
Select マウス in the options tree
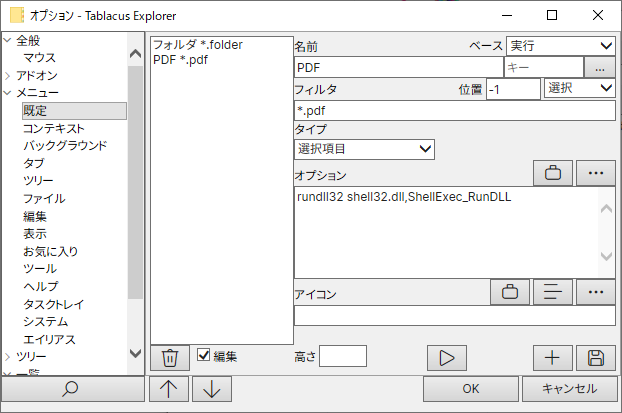39,58
